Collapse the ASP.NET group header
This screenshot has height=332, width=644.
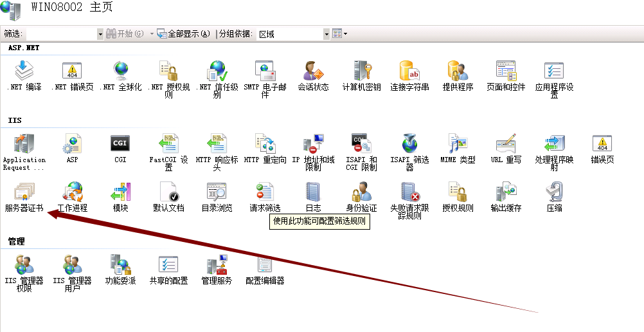click(23, 48)
